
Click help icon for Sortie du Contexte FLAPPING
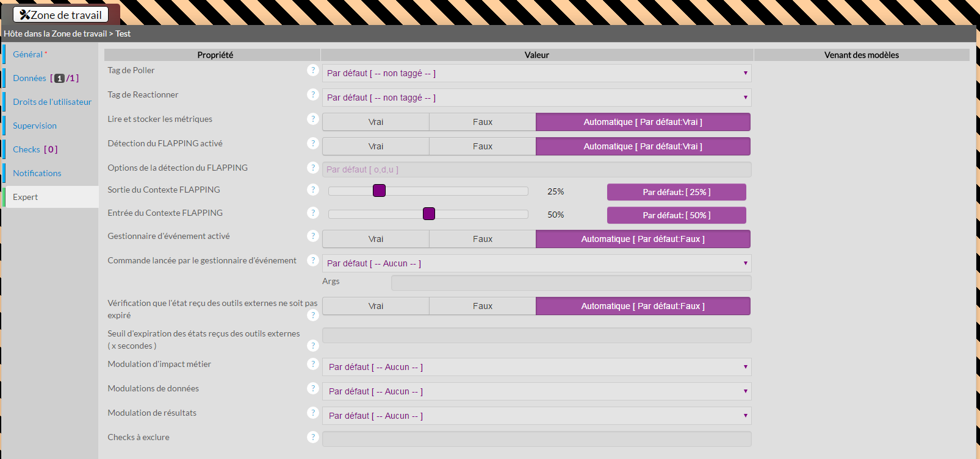pyautogui.click(x=313, y=190)
